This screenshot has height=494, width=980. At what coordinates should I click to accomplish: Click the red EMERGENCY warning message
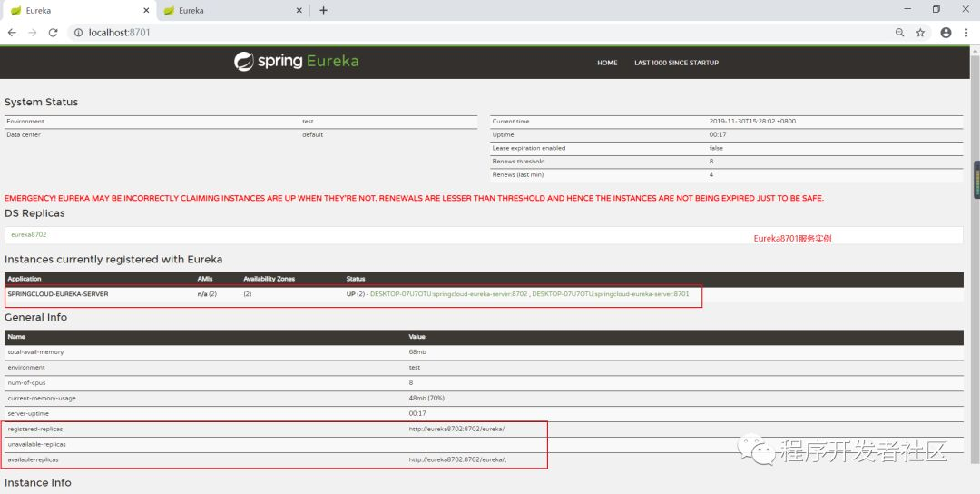(x=414, y=198)
